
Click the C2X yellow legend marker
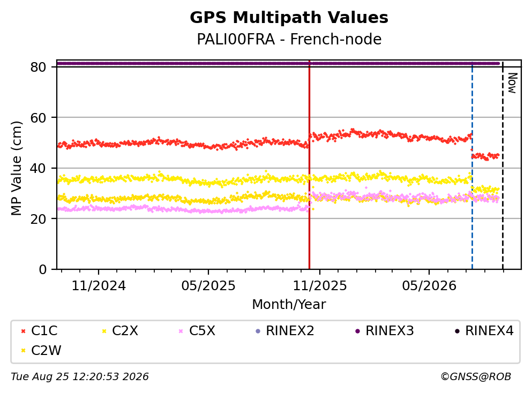[104, 331]
